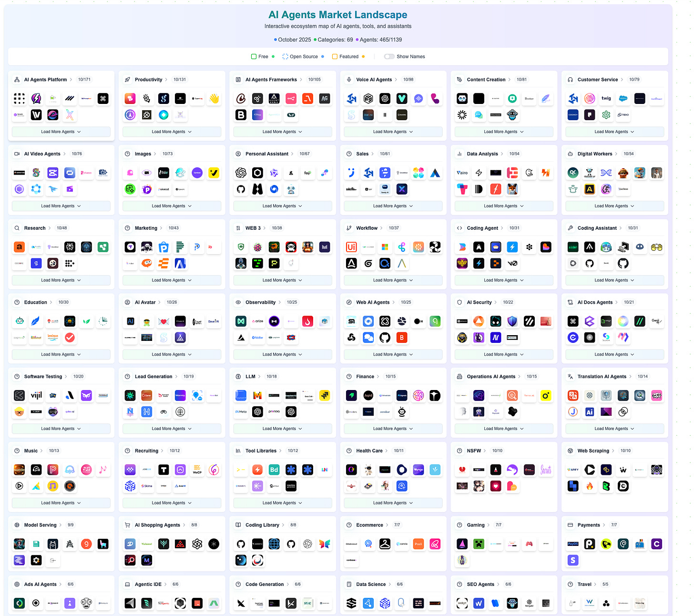Click the Skima logo in Recruiting
694x616 pixels.
[147, 486]
